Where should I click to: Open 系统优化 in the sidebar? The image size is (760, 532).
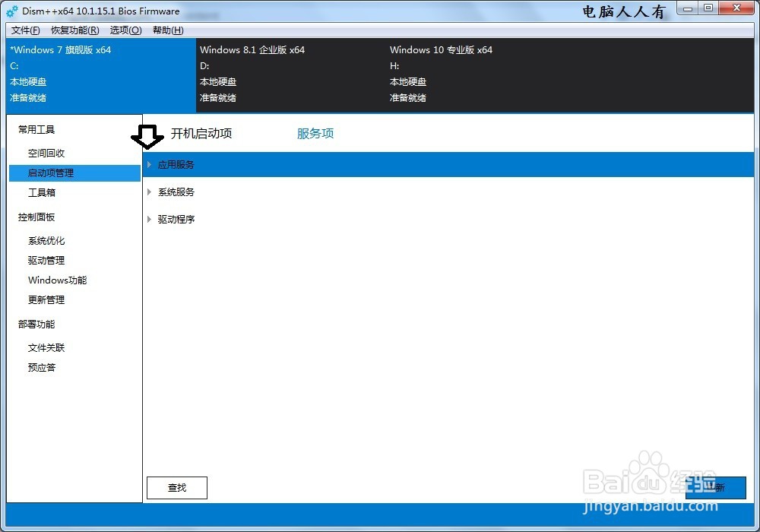pos(46,240)
